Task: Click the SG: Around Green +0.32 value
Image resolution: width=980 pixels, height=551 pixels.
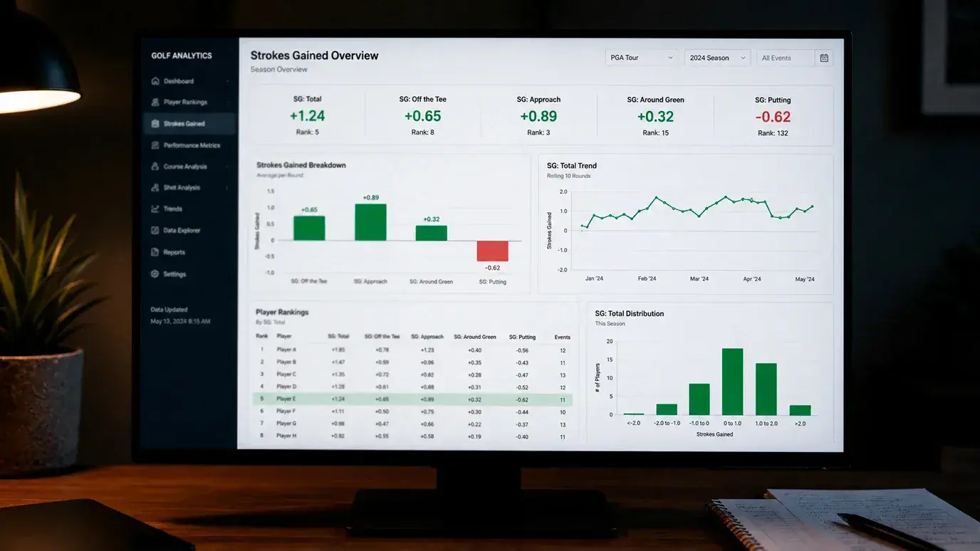Action: (655, 117)
